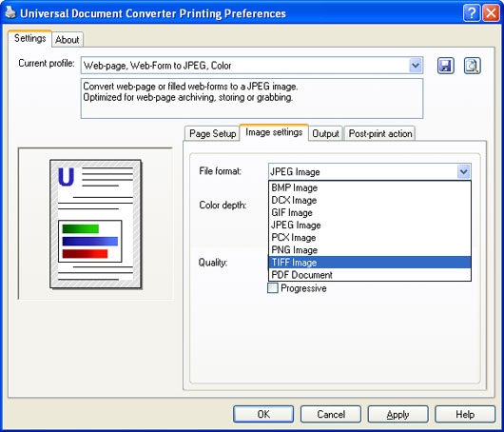This screenshot has height=432, width=504.
Task: Expand the Current profile dropdown arrow
Action: [x=416, y=66]
